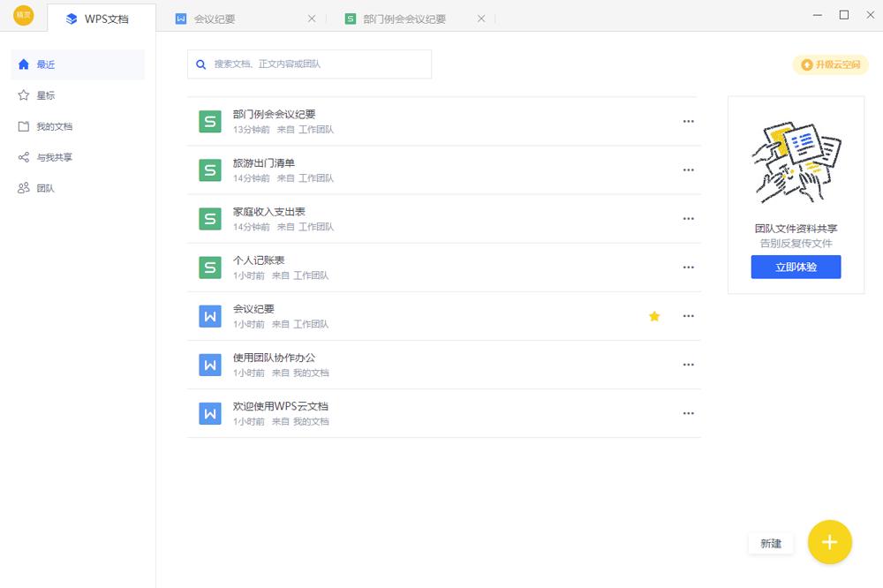The height and width of the screenshot is (588, 883).
Task: Click the spreadsheet icon of 部门例会会议纪要 row
Action: click(210, 122)
